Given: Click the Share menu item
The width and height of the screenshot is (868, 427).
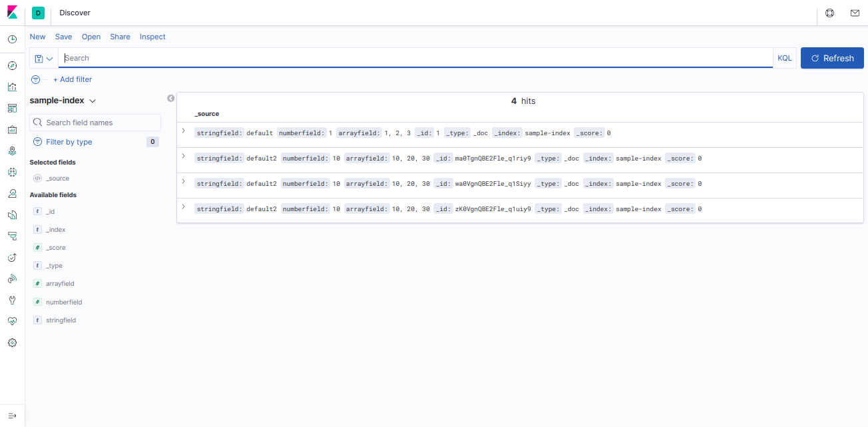Looking at the screenshot, I should click(120, 37).
